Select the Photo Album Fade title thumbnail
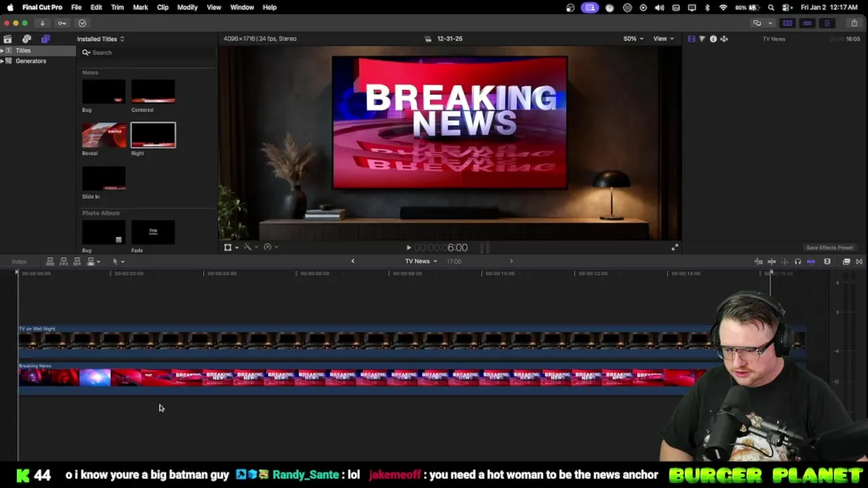Image resolution: width=868 pixels, height=488 pixels. click(153, 232)
